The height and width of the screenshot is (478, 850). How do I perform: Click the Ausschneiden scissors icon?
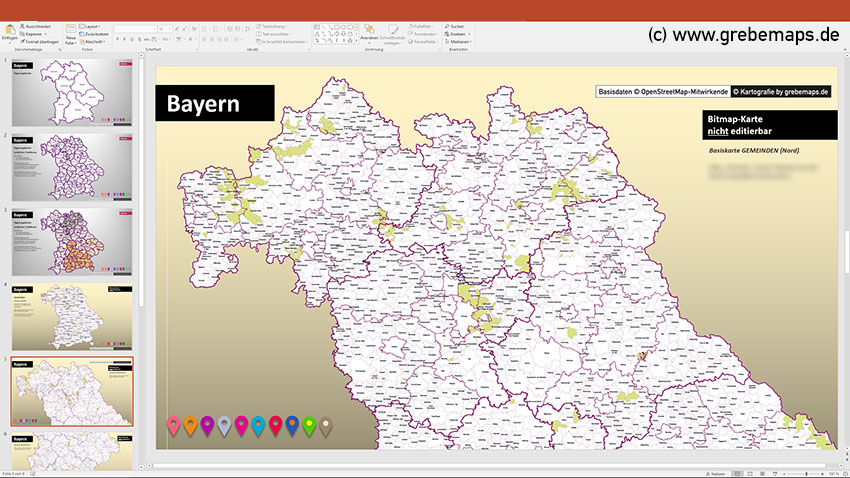(x=24, y=25)
